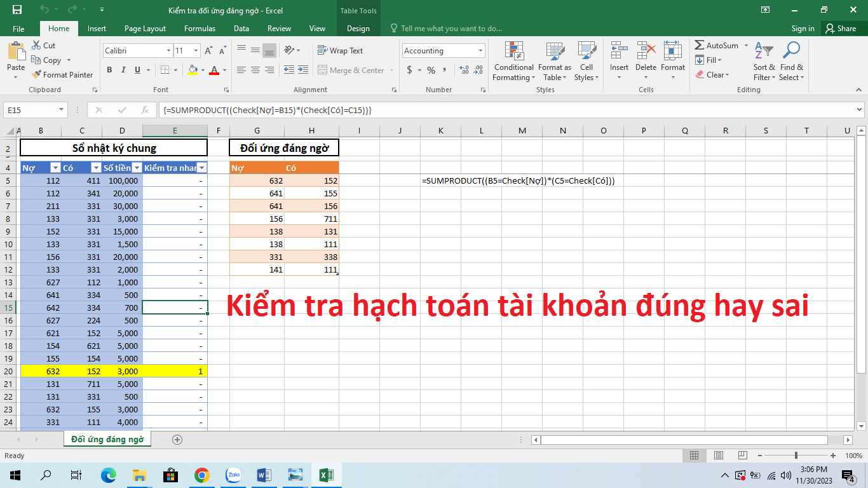This screenshot has height=488, width=868.
Task: Open the filter dropdown on the Nợ column
Action: coord(57,166)
